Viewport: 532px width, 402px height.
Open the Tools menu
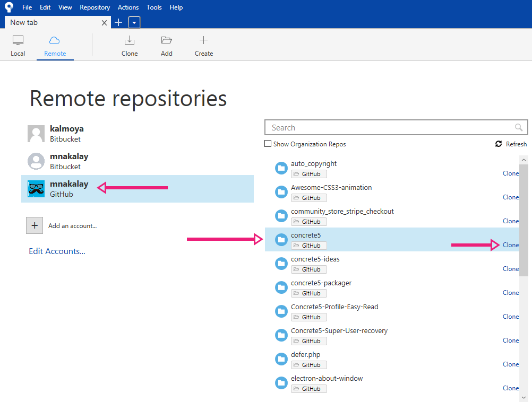(x=154, y=7)
